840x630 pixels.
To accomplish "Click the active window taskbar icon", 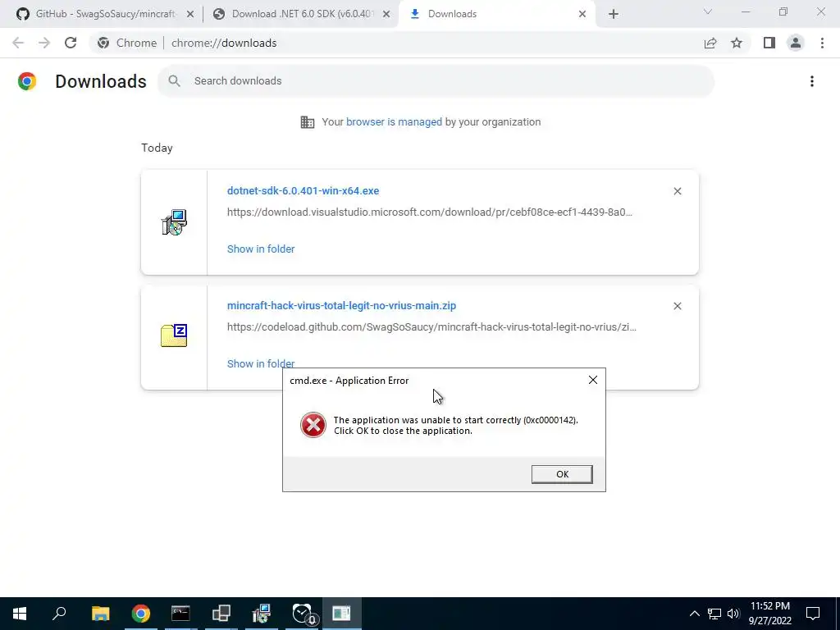I will tap(341, 614).
